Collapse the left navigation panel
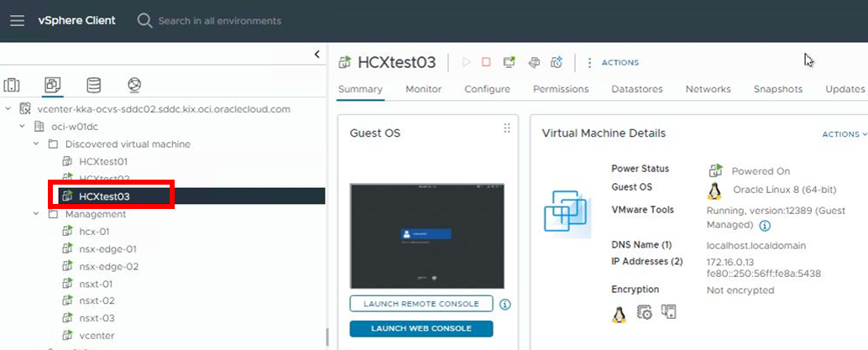The height and width of the screenshot is (350, 868). pos(316,55)
